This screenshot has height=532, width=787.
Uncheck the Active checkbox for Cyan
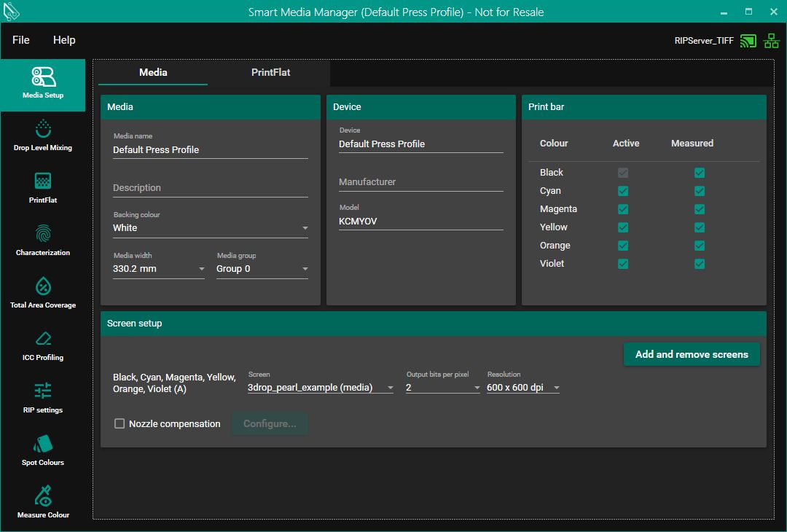pos(623,191)
